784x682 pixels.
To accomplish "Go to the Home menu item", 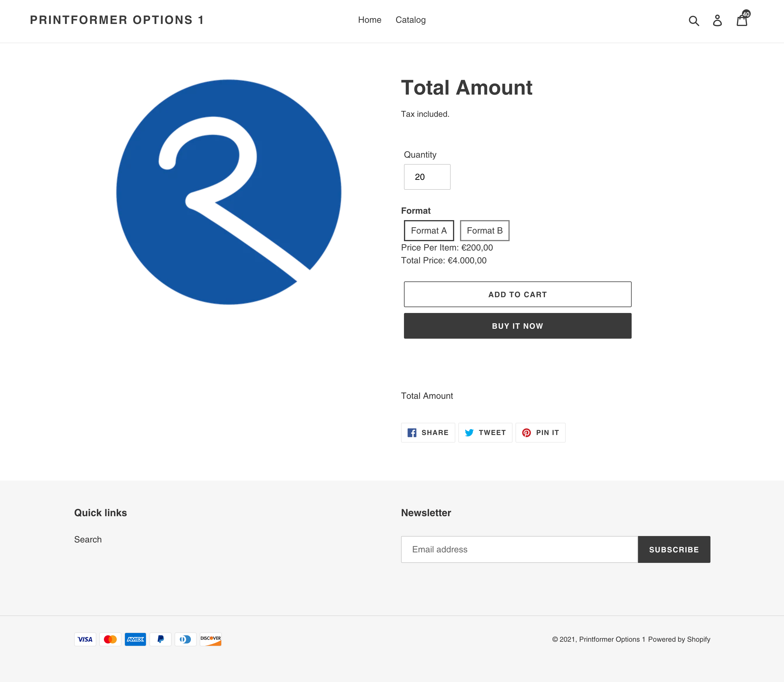I will coord(369,20).
